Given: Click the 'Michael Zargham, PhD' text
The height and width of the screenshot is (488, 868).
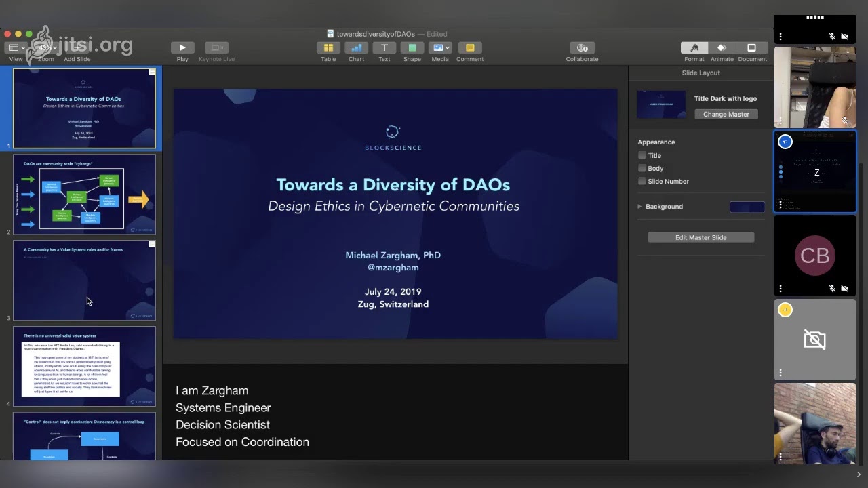Looking at the screenshot, I should click(393, 255).
